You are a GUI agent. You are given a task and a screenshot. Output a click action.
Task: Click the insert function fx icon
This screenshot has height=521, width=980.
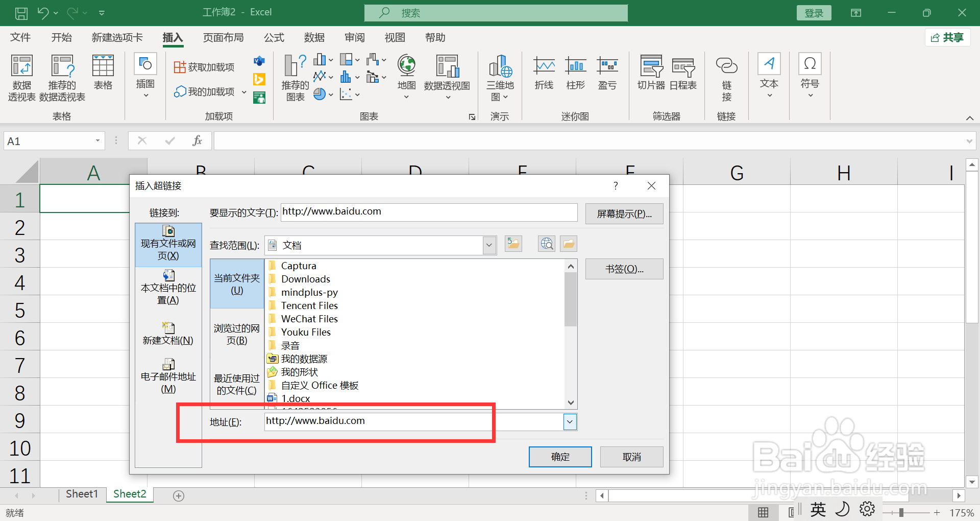[198, 140]
